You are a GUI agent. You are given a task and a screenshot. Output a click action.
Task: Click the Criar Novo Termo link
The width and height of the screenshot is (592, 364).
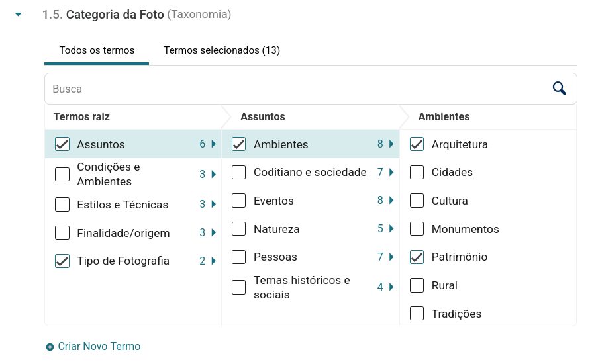tap(99, 347)
